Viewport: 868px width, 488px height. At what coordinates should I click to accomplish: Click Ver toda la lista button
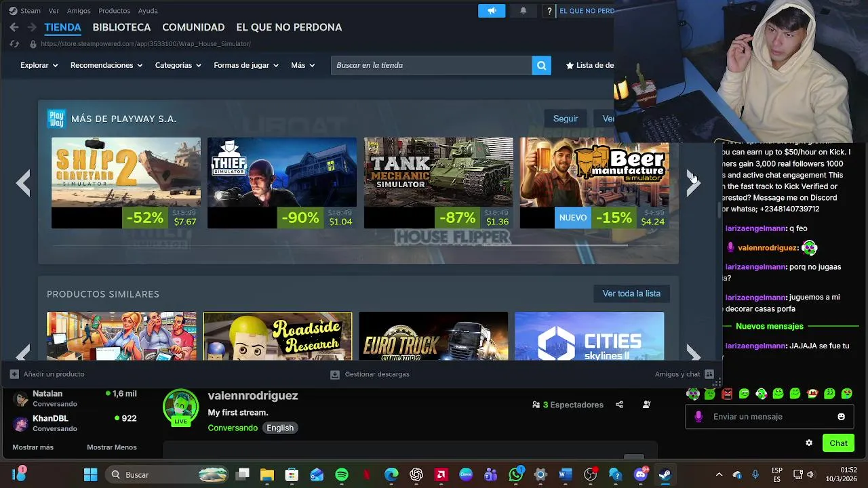coord(631,293)
